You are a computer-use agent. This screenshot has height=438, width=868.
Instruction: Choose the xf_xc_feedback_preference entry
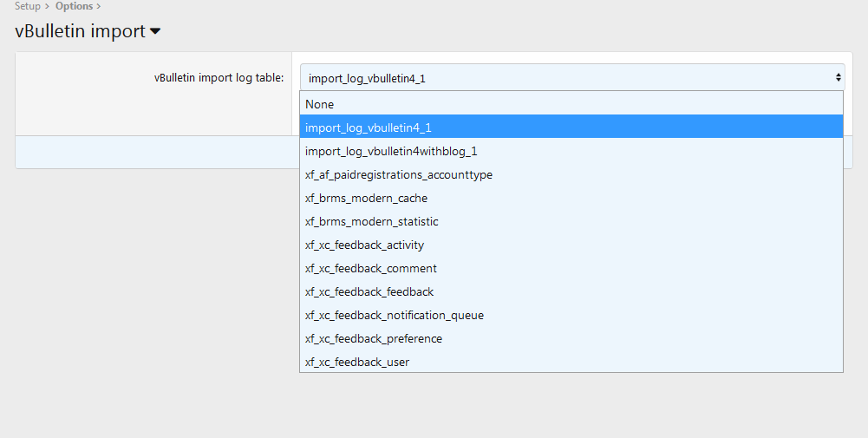tap(373, 338)
